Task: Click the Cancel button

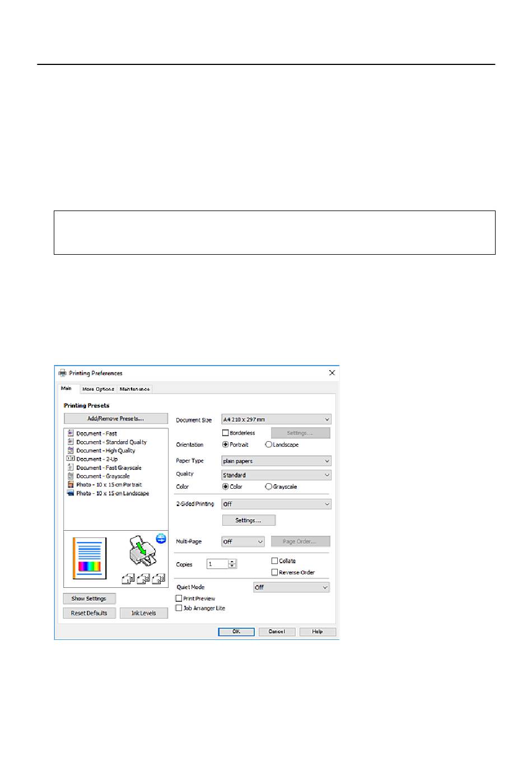Action: click(x=277, y=632)
